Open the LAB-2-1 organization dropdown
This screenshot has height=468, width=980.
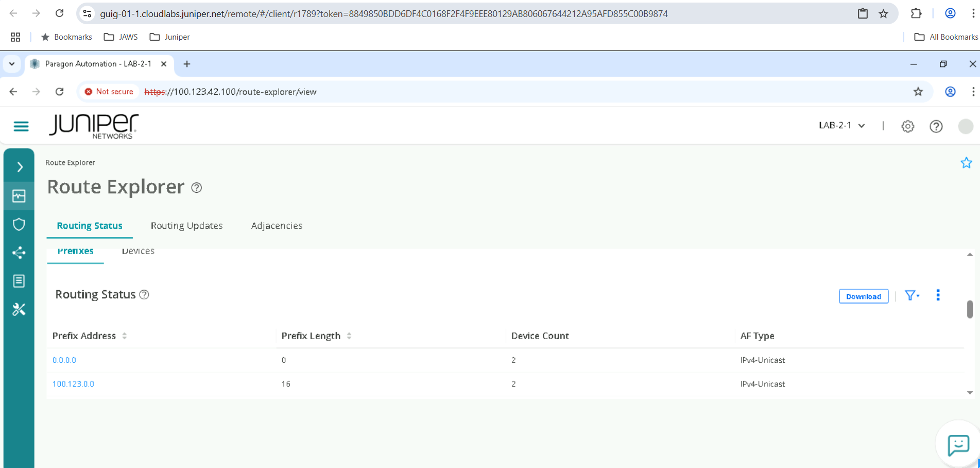842,126
